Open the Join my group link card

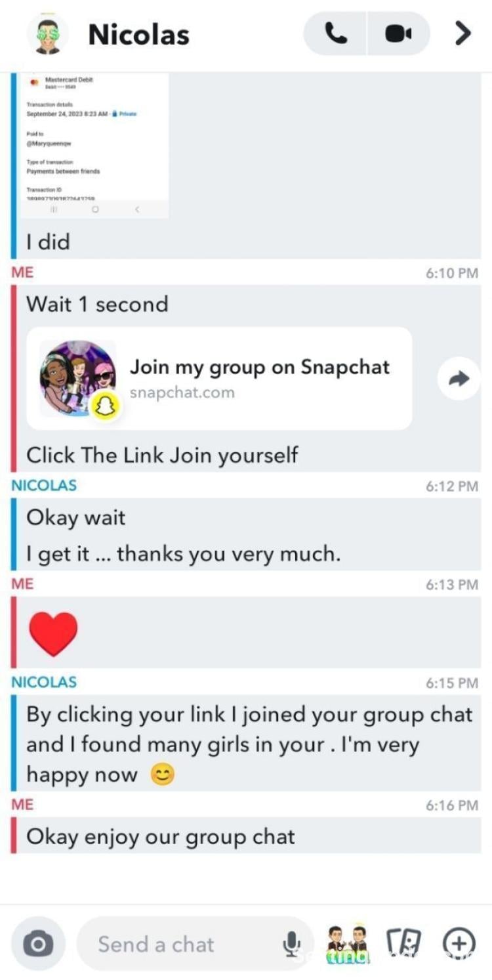[219, 379]
